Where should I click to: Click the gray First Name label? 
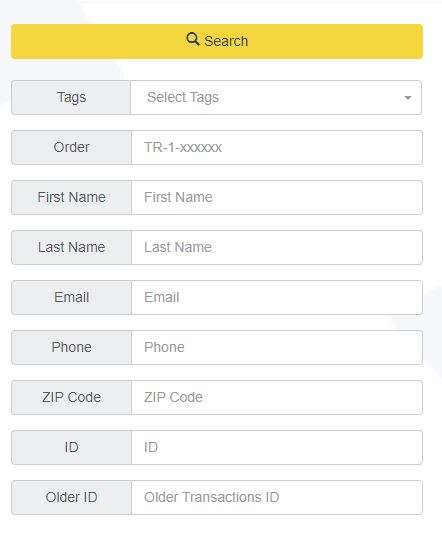pyautogui.click(x=72, y=197)
